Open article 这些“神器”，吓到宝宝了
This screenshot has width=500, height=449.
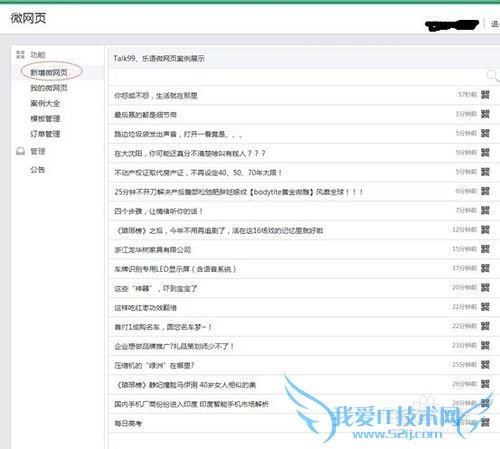(x=156, y=288)
